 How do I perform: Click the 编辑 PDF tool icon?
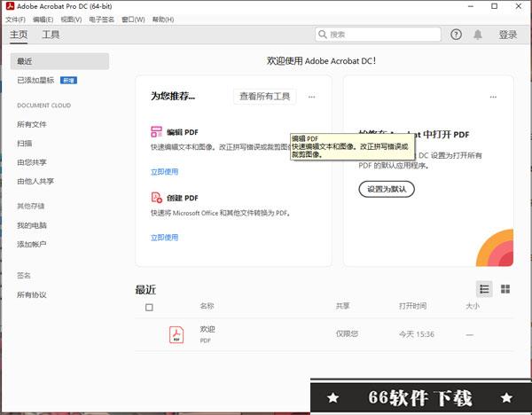(x=156, y=131)
